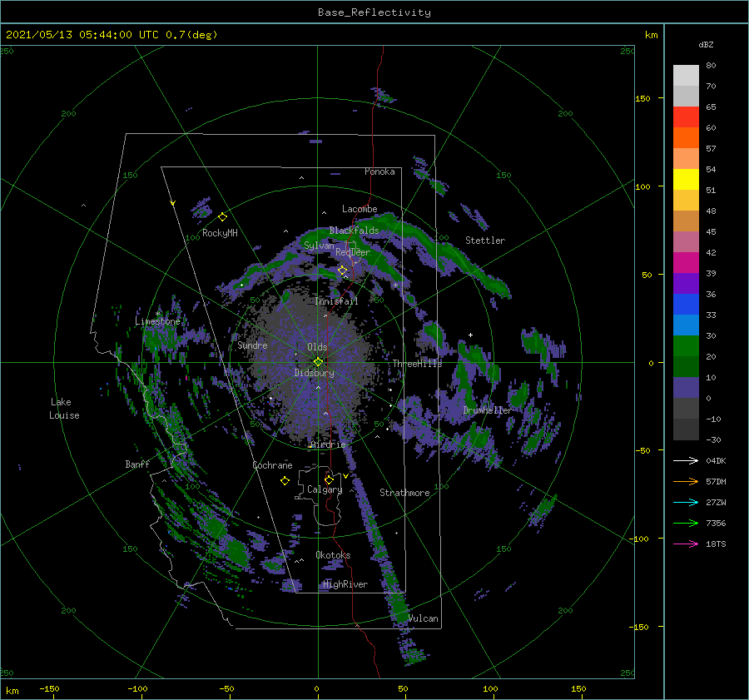Select the light blue 33–30 dBZ band
The width and height of the screenshot is (749, 700).
tap(686, 325)
